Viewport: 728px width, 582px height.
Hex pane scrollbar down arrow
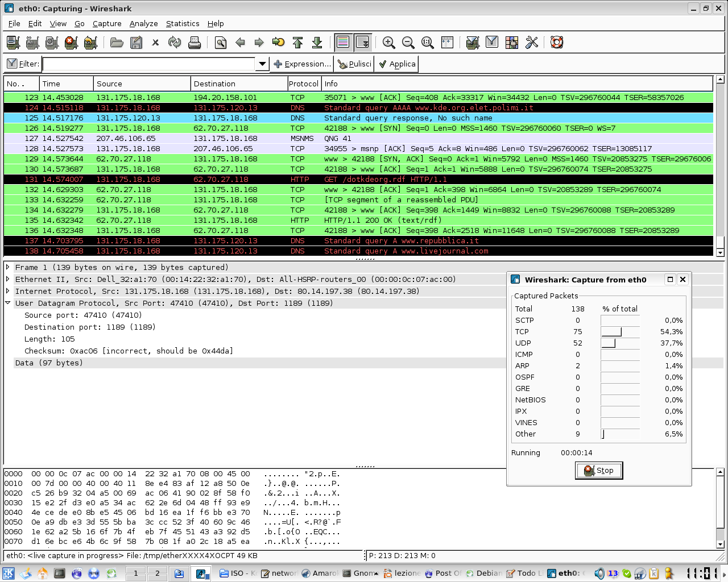(720, 544)
